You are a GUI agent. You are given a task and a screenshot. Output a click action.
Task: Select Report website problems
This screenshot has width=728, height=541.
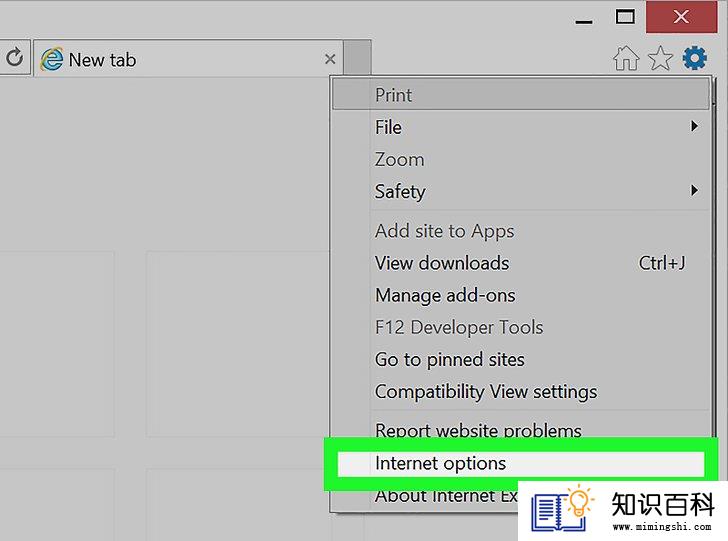coord(521,430)
